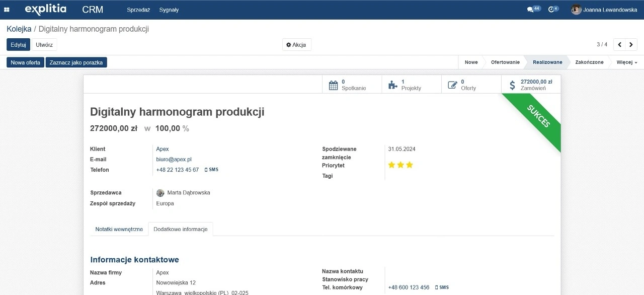Image resolution: width=644 pixels, height=295 pixels.
Task: Click the Europa sales team value
Action: point(165,204)
